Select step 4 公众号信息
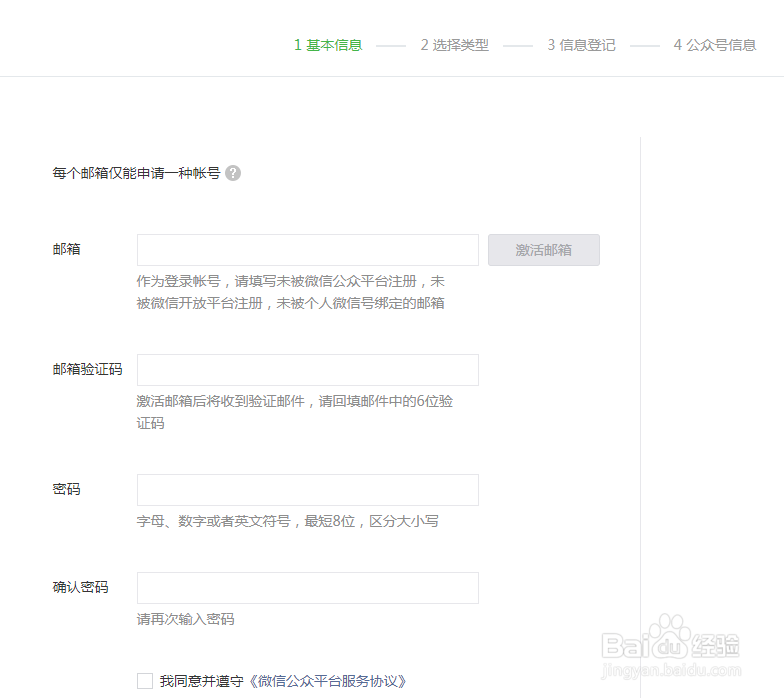Image resolution: width=784 pixels, height=698 pixels. tap(715, 45)
